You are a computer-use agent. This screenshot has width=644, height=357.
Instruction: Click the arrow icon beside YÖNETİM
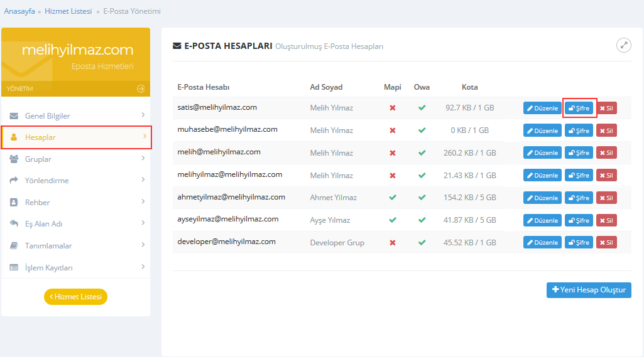tap(141, 89)
